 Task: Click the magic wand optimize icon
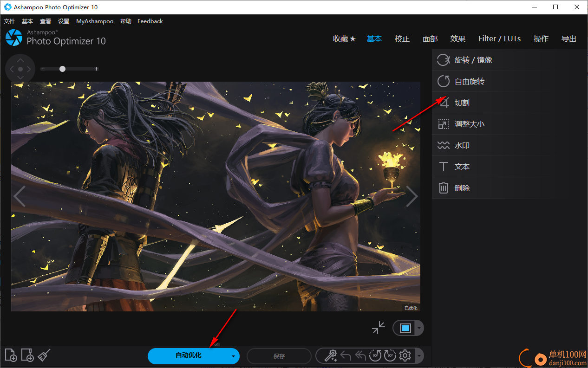pyautogui.click(x=330, y=356)
